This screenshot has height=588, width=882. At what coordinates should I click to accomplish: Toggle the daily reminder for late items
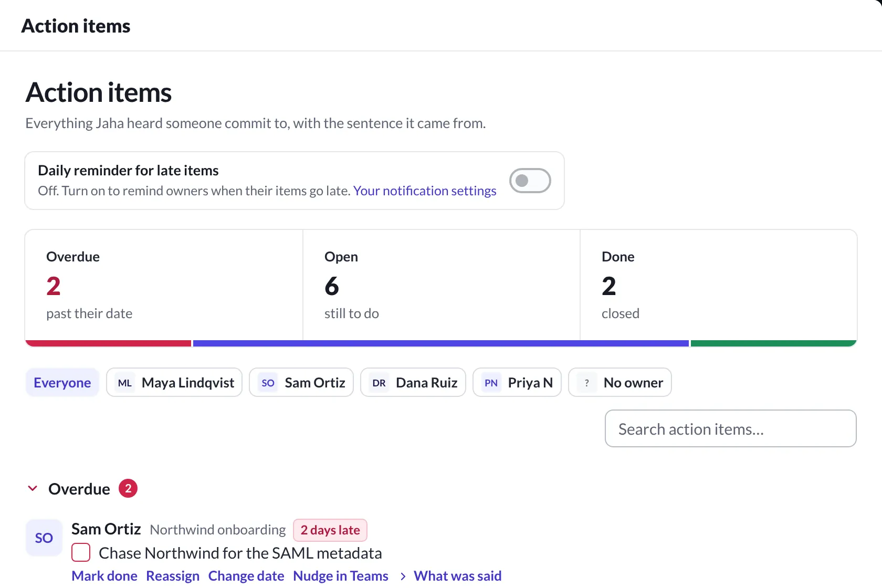pos(530,181)
